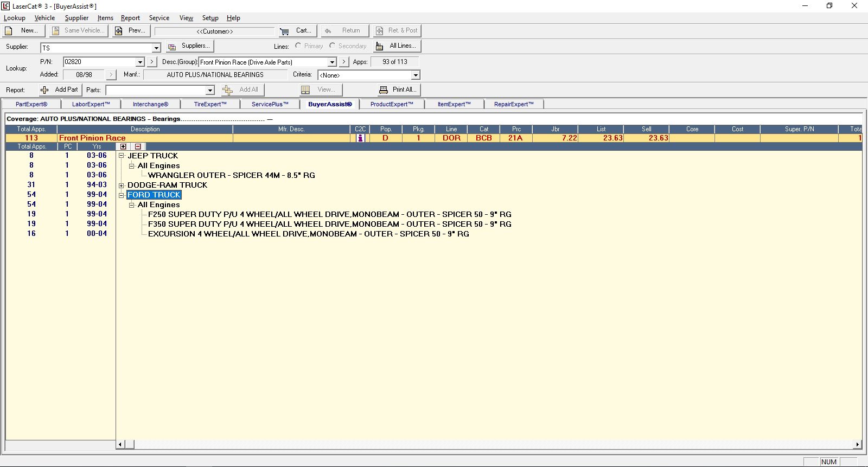Open the Setup menu
The image size is (868, 467).
[210, 18]
